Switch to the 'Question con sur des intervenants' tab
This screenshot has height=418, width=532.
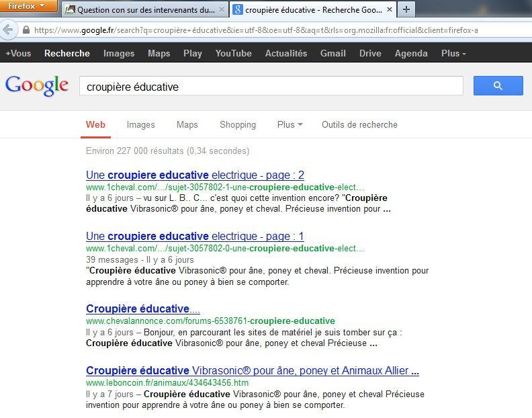[144, 10]
